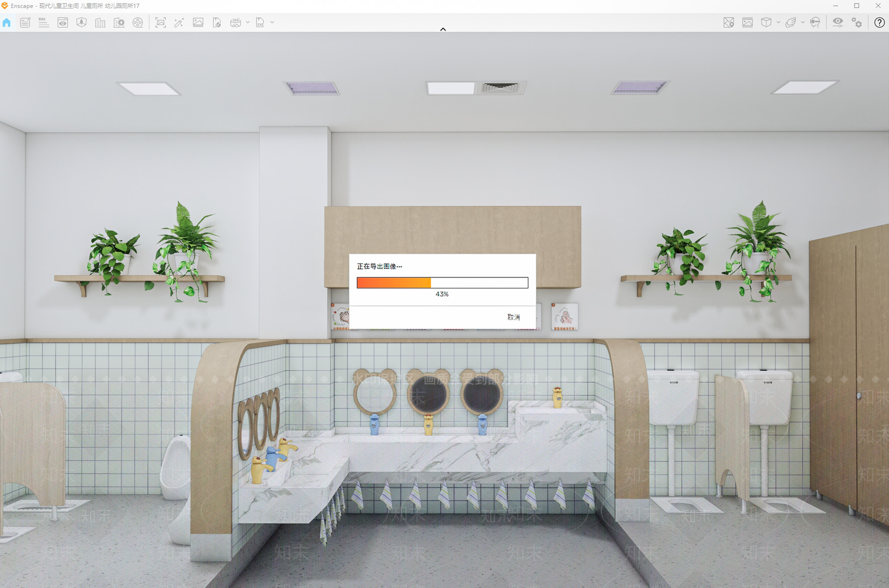Close the Enscape window
The height and width of the screenshot is (588, 889).
click(878, 6)
